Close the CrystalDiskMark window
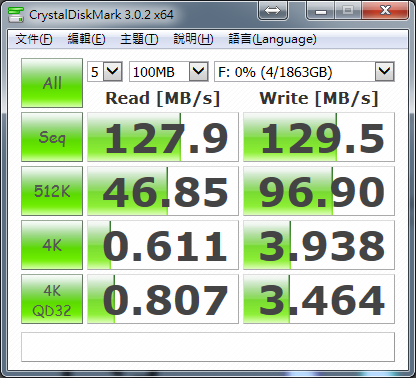Image resolution: width=416 pixels, height=378 pixels. 385,11
